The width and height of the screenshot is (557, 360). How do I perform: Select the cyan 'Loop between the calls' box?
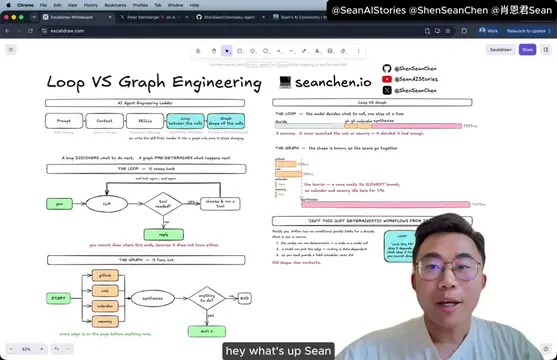click(x=185, y=121)
